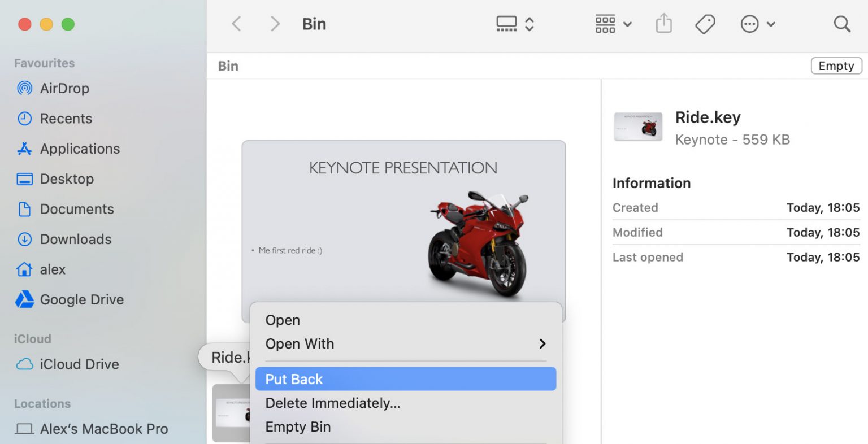Select Delete Immediately… menu option

332,403
